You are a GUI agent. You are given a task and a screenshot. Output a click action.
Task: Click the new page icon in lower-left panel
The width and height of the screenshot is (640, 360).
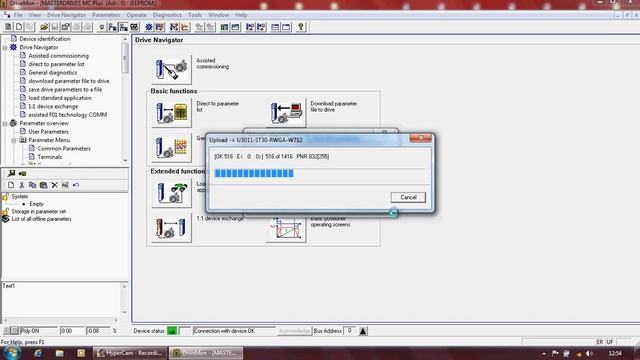[11, 185]
